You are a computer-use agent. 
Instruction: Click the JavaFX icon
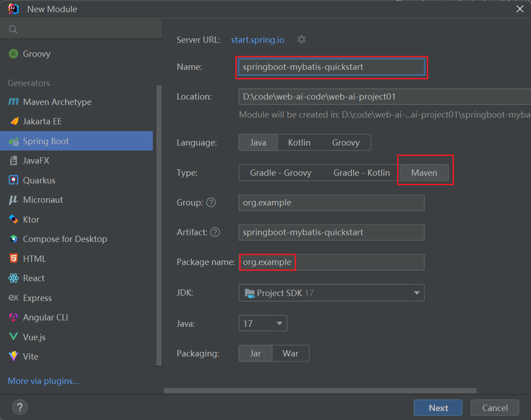coord(14,160)
